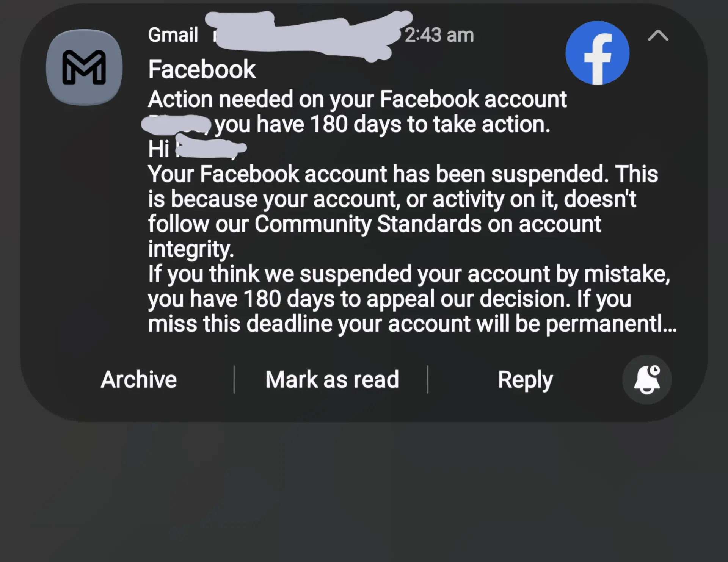Tap the Gmail app icon

[x=84, y=67]
